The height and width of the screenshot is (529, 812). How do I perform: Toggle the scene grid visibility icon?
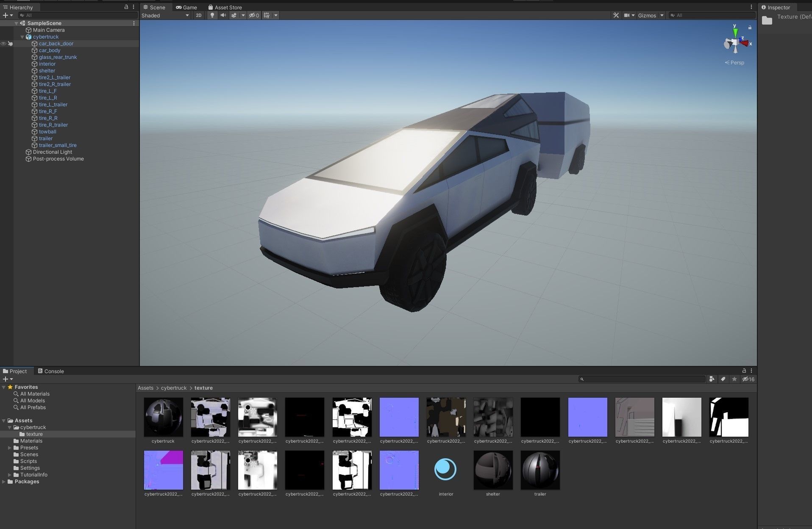pyautogui.click(x=267, y=15)
